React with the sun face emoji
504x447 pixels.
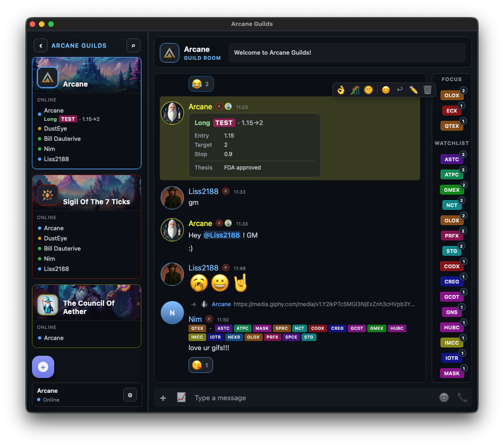[x=368, y=90]
